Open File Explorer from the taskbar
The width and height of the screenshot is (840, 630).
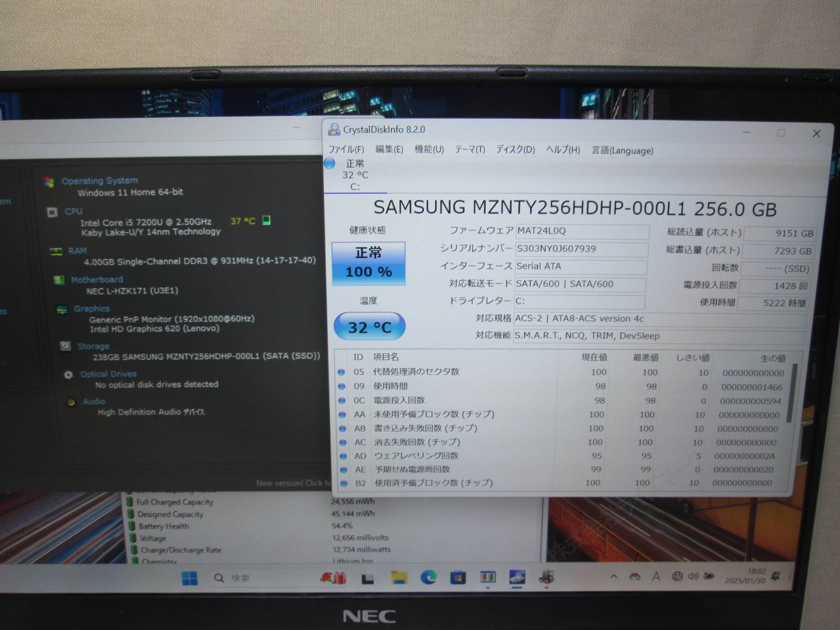tap(399, 578)
